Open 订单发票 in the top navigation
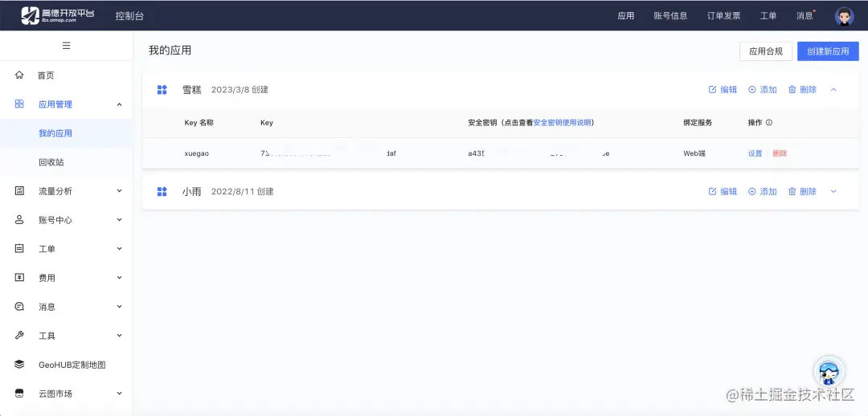 (723, 16)
